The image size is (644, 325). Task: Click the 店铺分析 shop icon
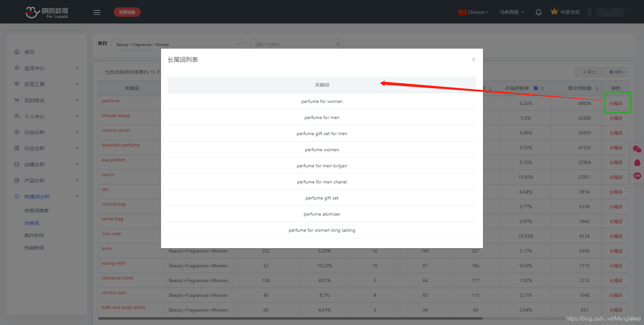17,164
